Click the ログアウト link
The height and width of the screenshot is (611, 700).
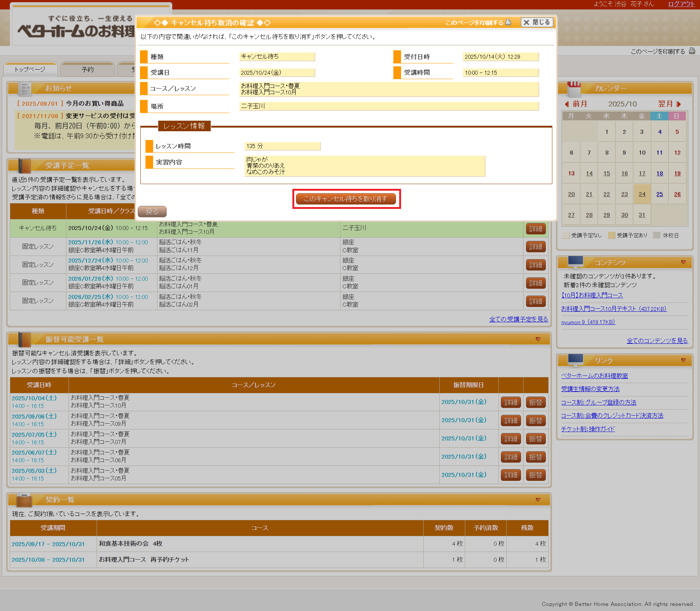click(x=681, y=4)
